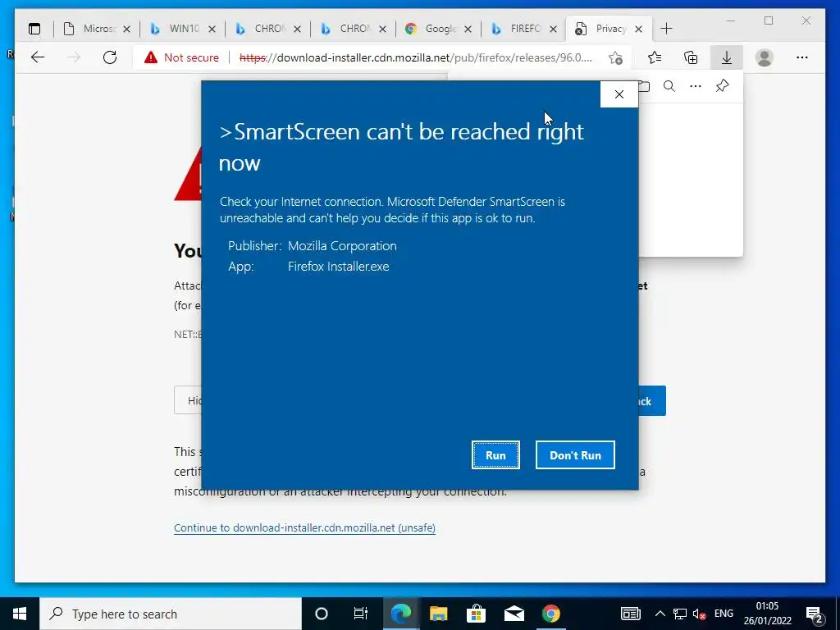This screenshot has width=840, height=630.
Task: Close the WIN10 tab
Action: tap(212, 29)
